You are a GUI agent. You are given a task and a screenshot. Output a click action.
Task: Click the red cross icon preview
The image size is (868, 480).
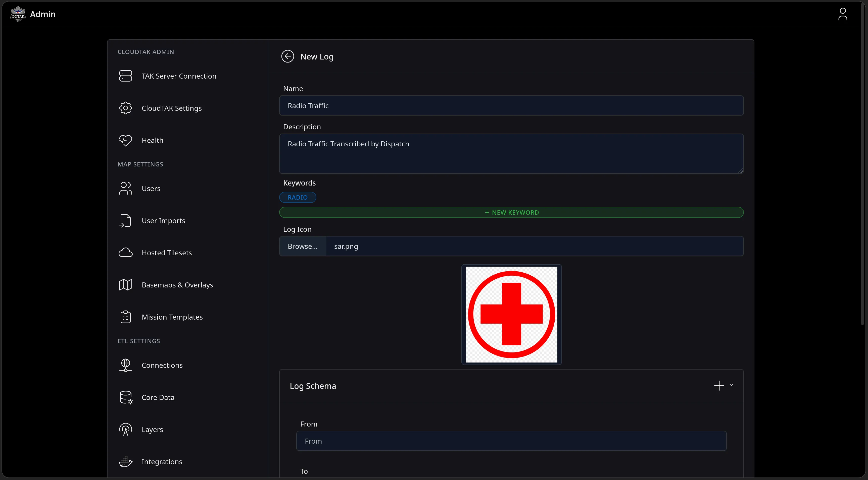[x=511, y=314]
